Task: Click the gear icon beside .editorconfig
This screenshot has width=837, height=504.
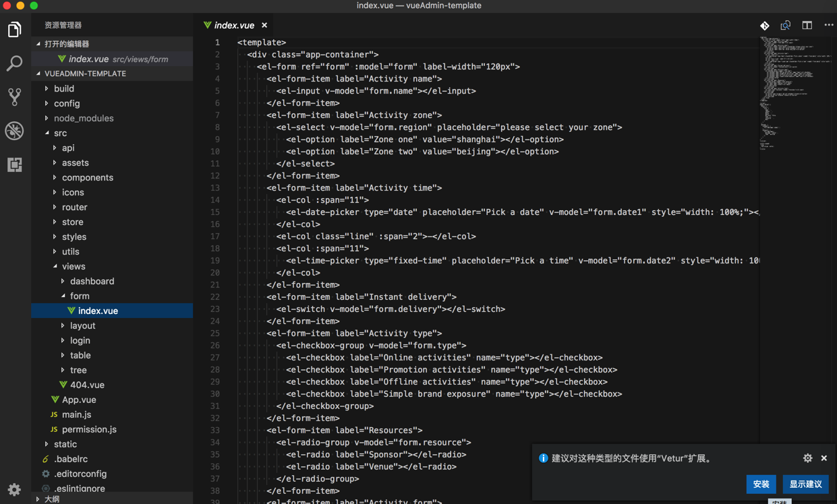Action: pyautogui.click(x=46, y=474)
